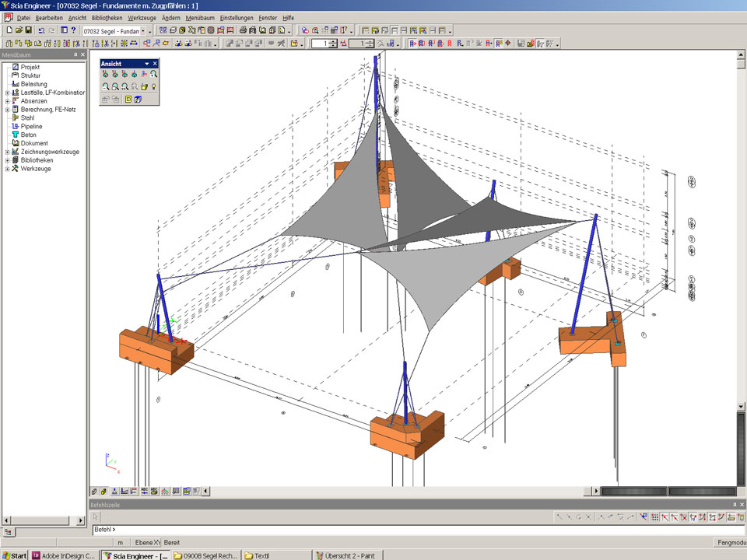Click the Undo arrow icon
747x560 pixels.
(41, 30)
